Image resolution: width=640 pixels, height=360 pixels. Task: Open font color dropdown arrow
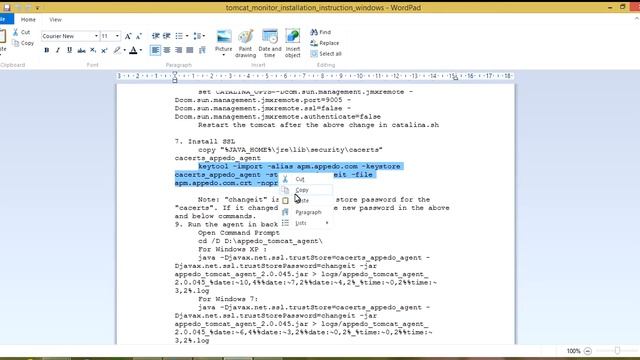[x=141, y=50]
